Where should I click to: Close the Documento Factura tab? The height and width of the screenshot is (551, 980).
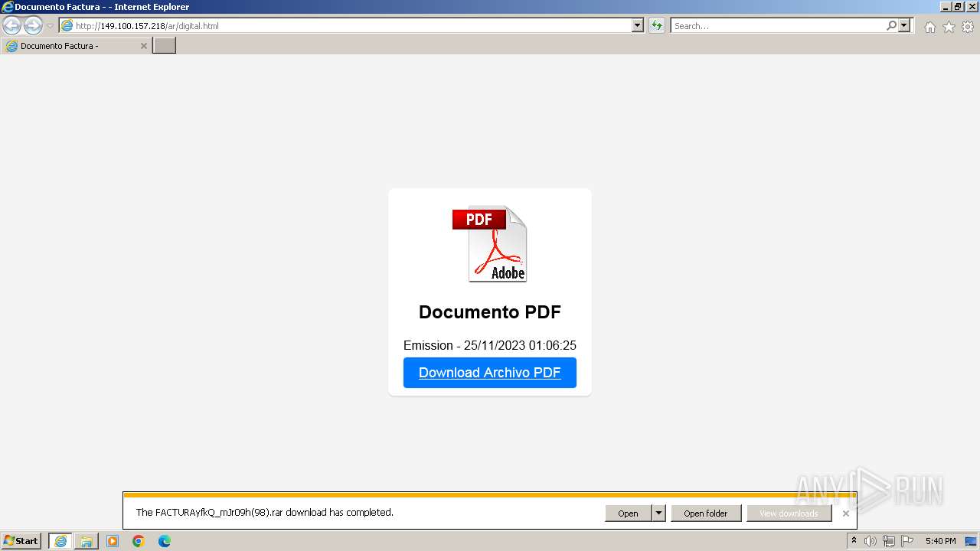tap(143, 46)
